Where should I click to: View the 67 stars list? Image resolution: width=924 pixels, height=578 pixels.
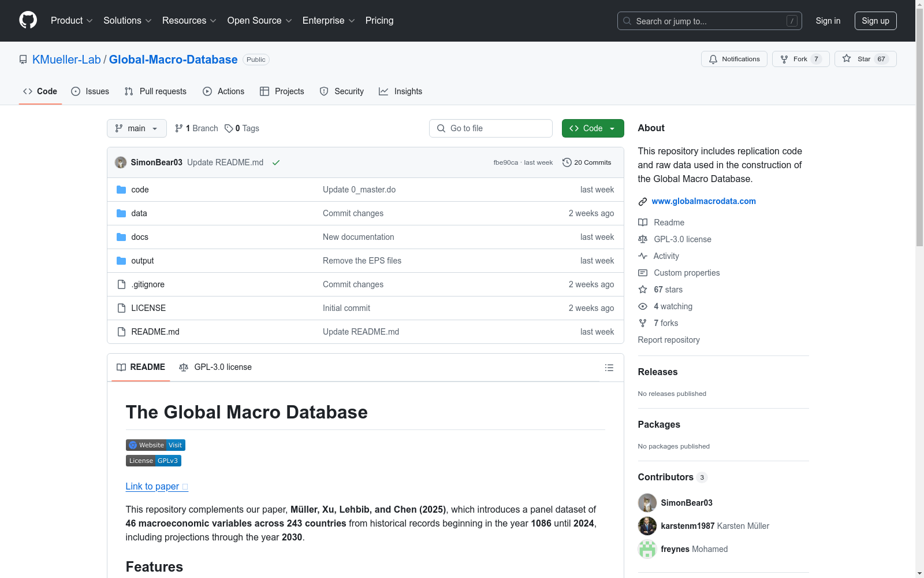pos(661,290)
